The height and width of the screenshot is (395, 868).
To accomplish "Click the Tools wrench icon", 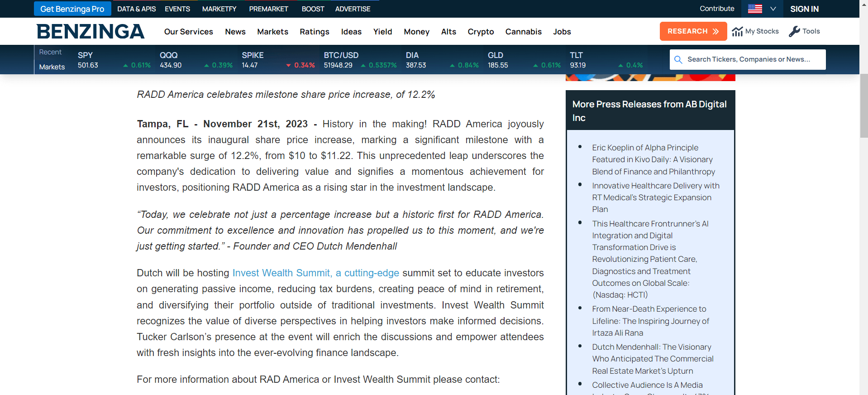I will pyautogui.click(x=794, y=31).
